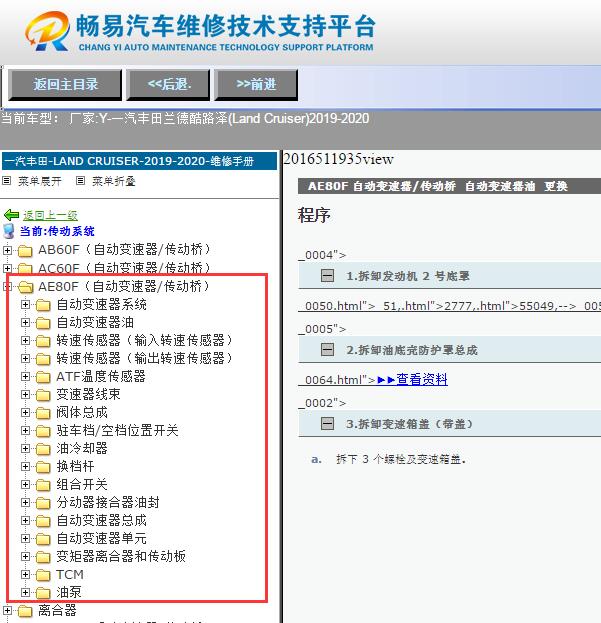Click 自动变速器总成 folder icon
The height and width of the screenshot is (623, 601).
pos(43,521)
